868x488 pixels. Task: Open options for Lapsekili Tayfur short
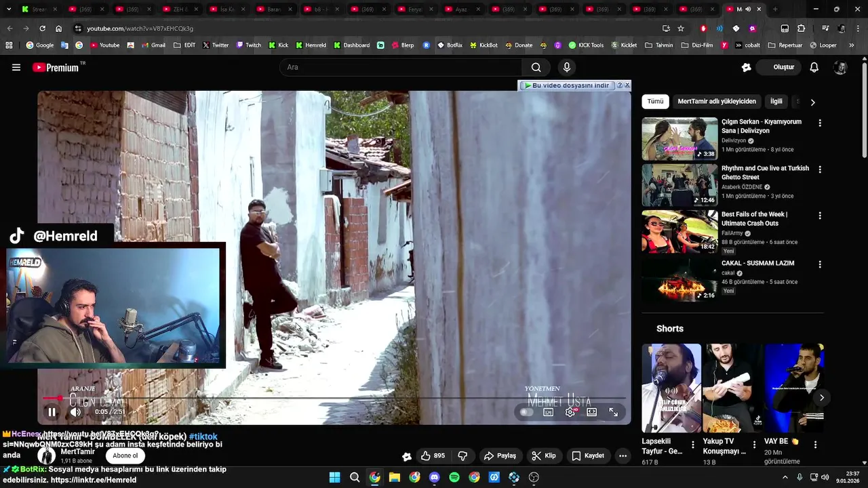693,445
